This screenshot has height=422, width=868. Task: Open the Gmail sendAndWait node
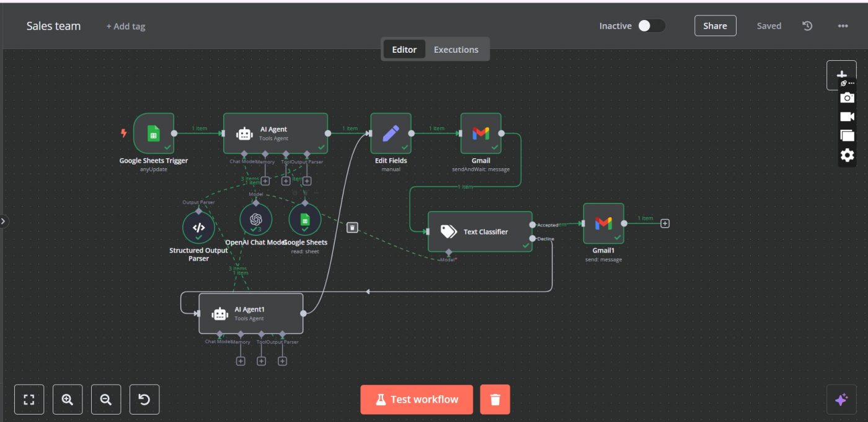(x=481, y=133)
